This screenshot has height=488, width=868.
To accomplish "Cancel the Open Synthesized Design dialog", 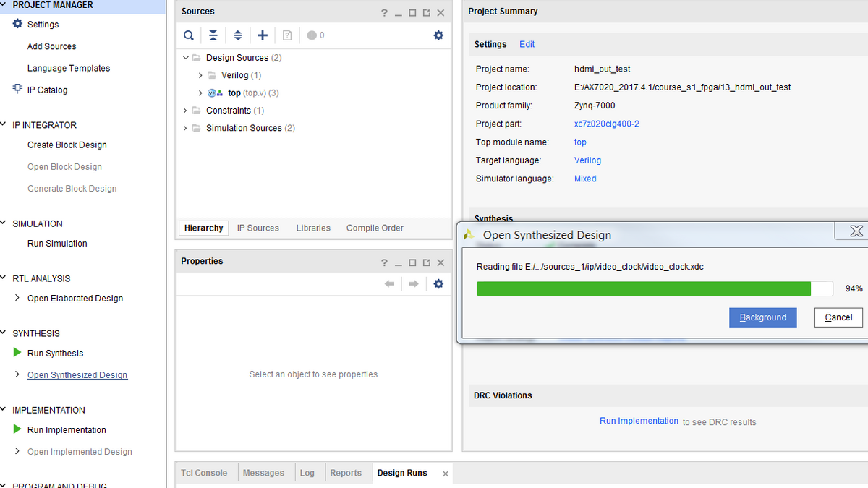I will (x=838, y=317).
